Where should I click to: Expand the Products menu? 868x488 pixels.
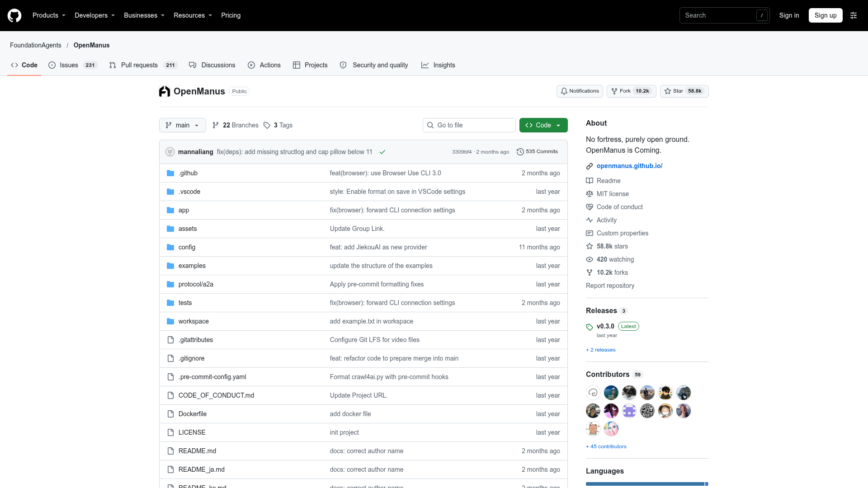(49, 15)
